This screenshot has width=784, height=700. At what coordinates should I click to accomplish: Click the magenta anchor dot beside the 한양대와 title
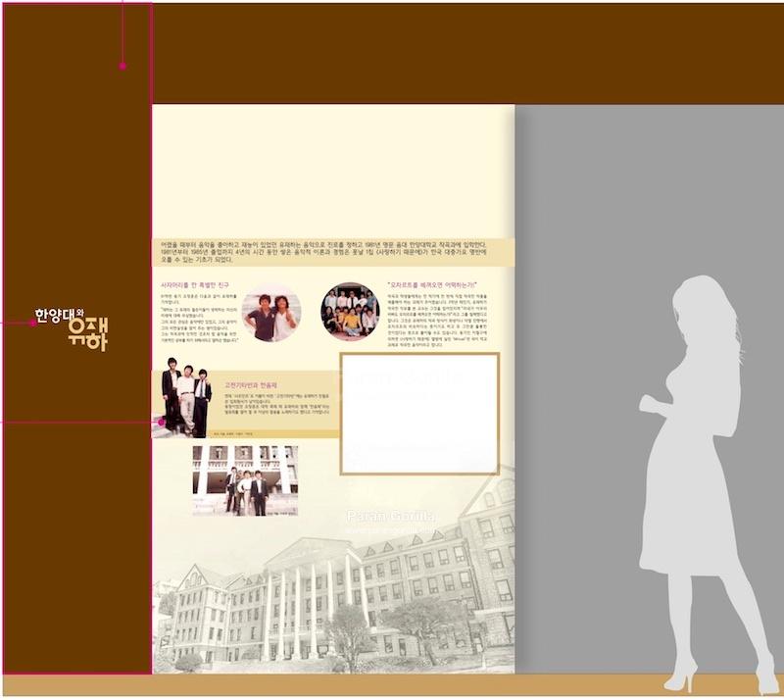tap(33, 323)
